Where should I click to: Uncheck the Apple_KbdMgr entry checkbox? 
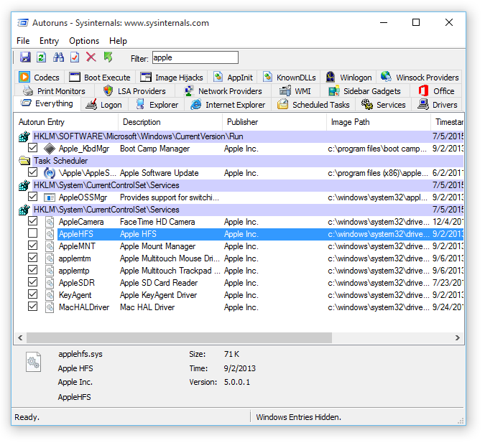click(x=32, y=148)
